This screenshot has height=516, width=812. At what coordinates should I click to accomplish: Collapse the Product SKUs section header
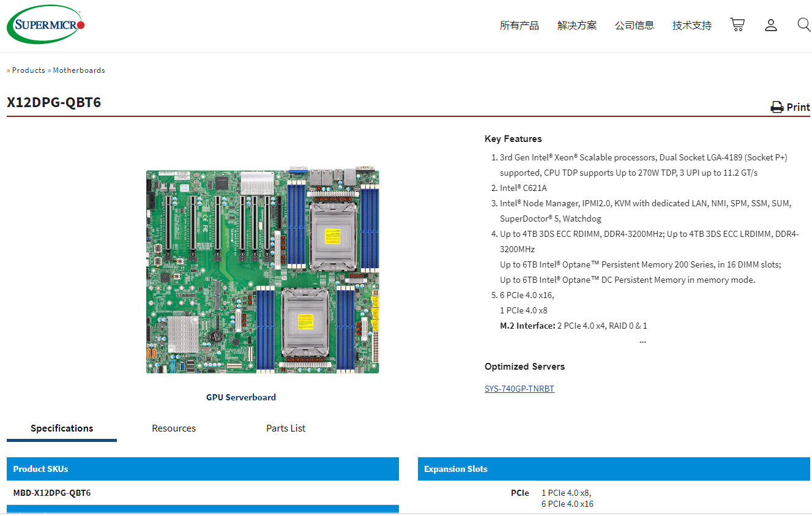(203, 469)
